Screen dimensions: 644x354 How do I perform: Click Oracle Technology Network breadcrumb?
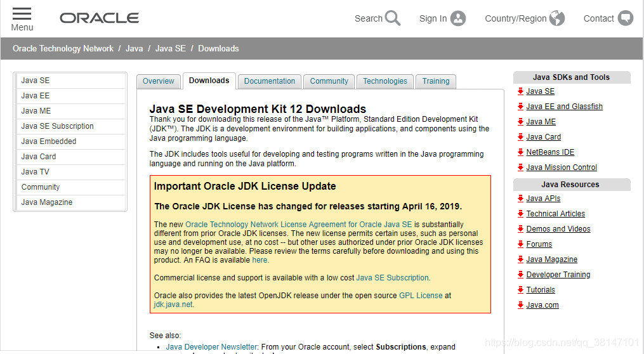63,48
